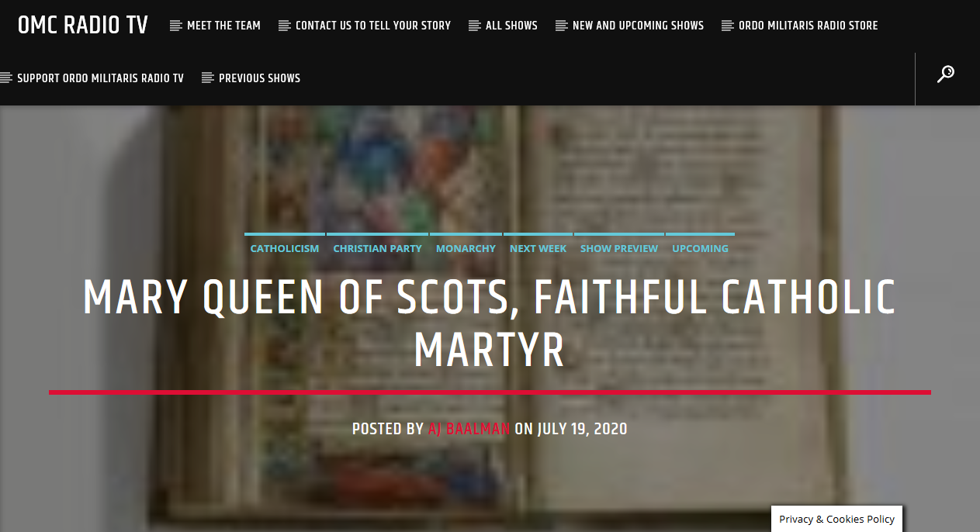Open the Meet the Team menu item
The height and width of the screenshot is (532, 980).
[x=223, y=26]
